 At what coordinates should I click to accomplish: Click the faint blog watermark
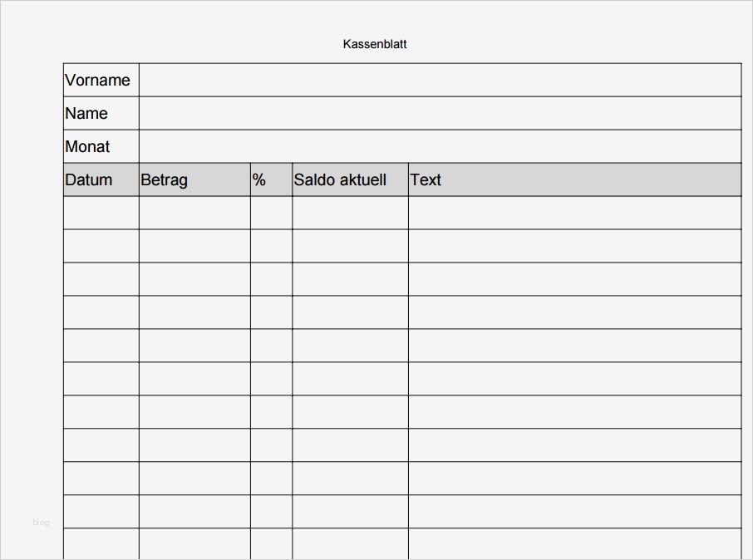click(41, 522)
